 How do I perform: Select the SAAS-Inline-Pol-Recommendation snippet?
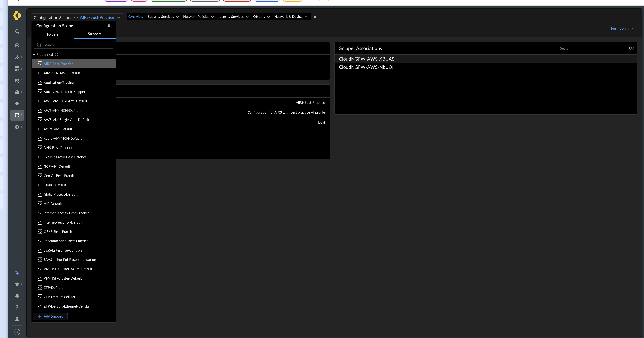tap(74, 260)
